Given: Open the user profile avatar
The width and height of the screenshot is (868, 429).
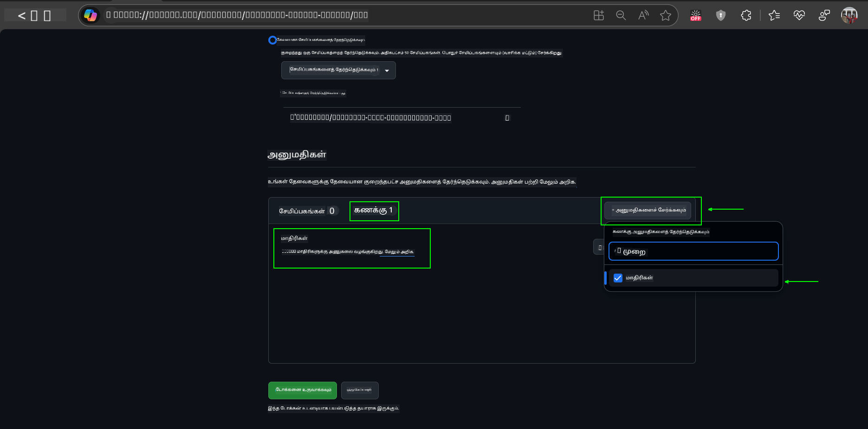Looking at the screenshot, I should 849,15.
